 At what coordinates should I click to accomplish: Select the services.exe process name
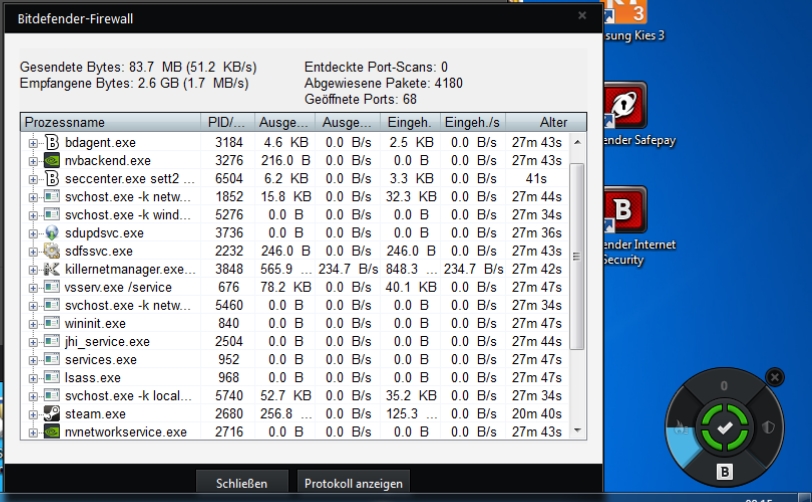(x=100, y=360)
